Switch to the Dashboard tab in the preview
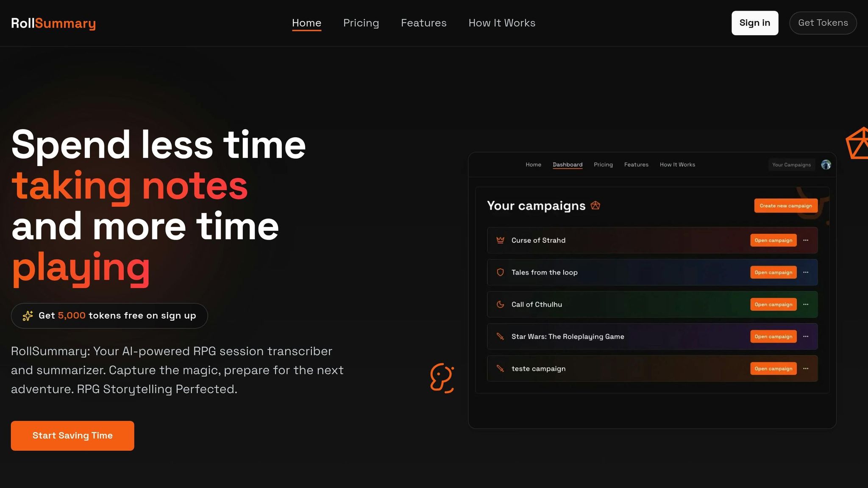 click(x=568, y=165)
